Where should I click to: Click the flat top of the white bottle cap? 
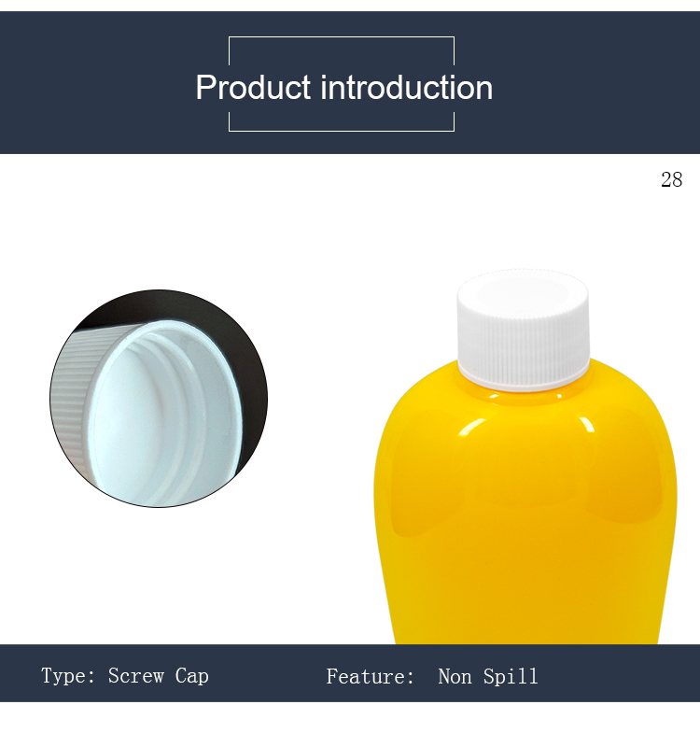pos(523,285)
